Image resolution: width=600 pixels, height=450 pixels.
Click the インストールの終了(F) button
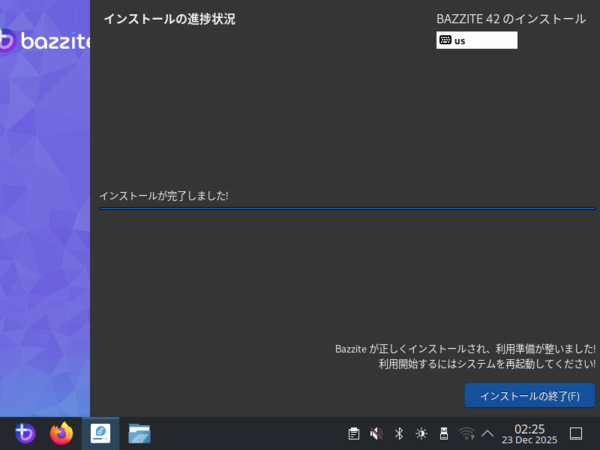530,395
